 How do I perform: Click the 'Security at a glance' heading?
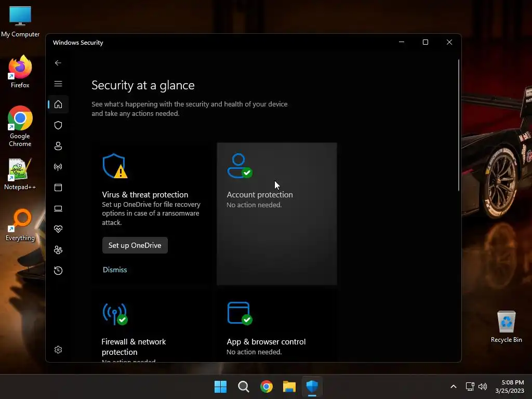coord(143,85)
